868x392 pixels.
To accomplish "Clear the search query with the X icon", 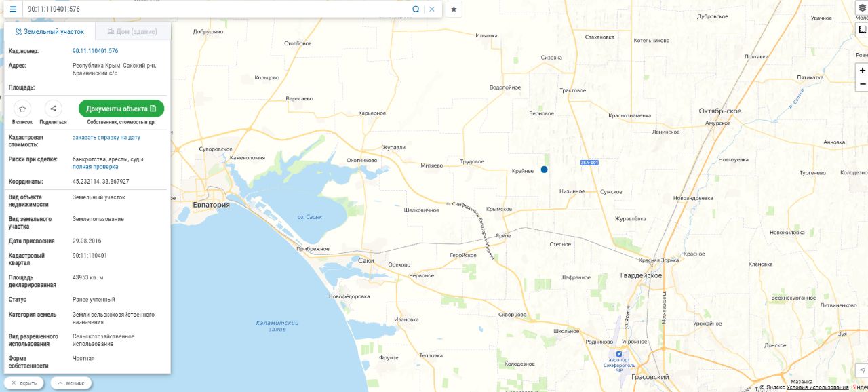I will (432, 9).
